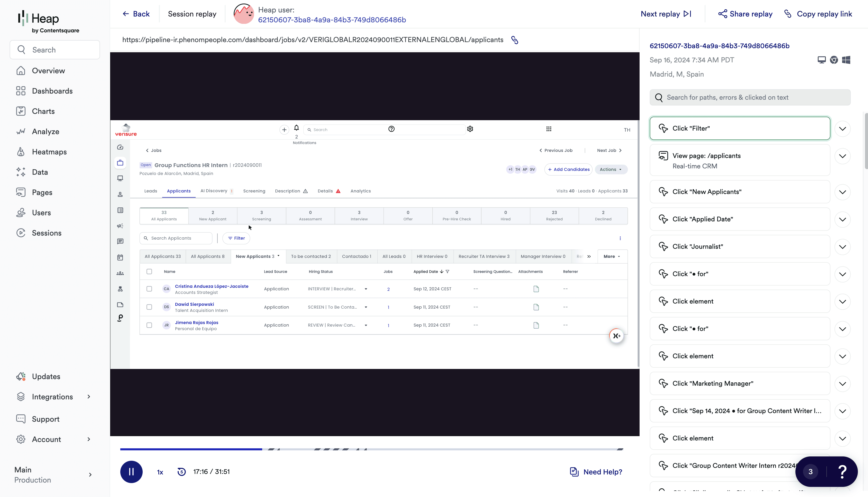The width and height of the screenshot is (868, 497).
Task: Click the settings gear in Verisure header
Action: point(470,129)
